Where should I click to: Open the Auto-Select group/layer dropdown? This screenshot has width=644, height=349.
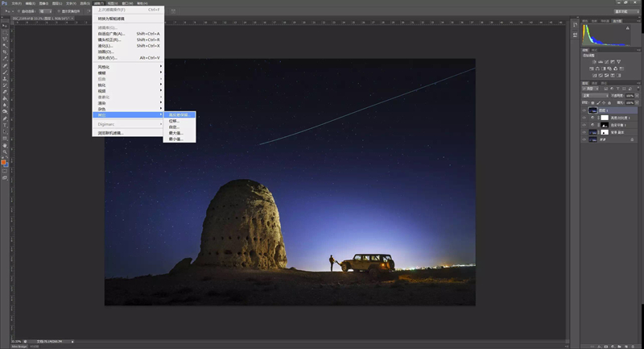click(45, 11)
